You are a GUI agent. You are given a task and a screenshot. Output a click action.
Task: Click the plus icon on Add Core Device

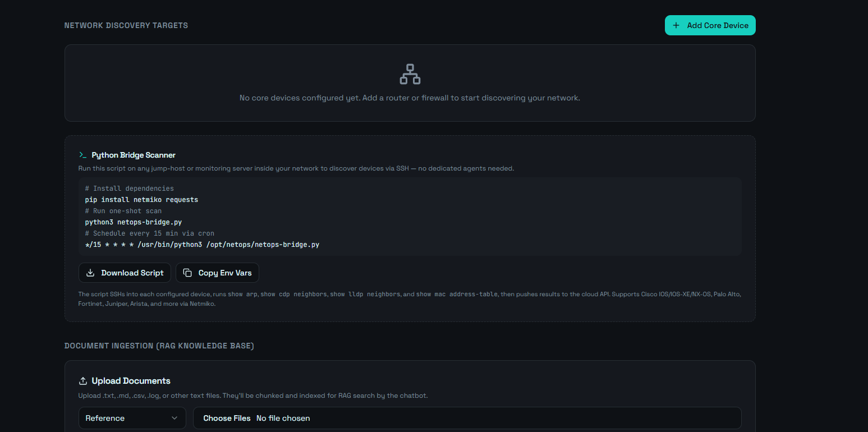click(x=676, y=25)
